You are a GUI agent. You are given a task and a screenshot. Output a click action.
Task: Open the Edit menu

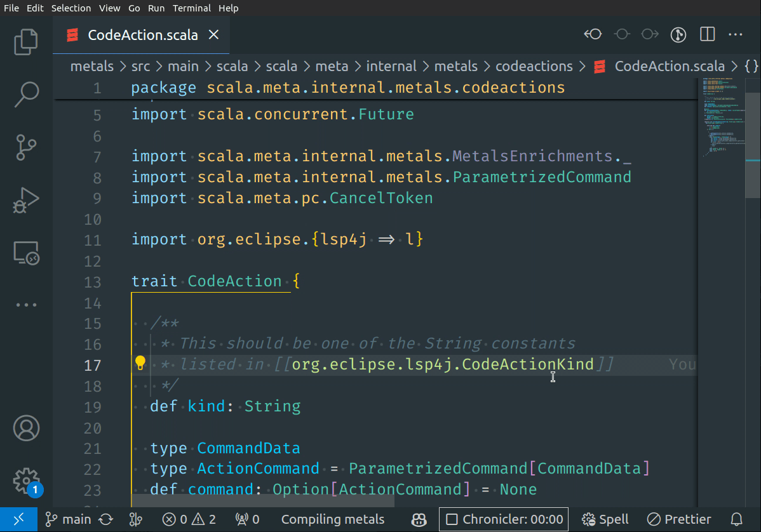point(35,8)
